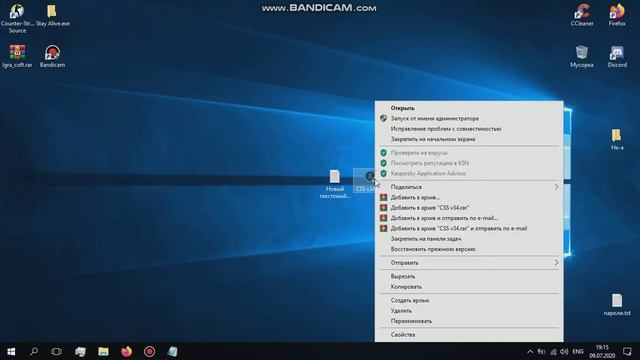This screenshot has height=360, width=640.
Task: Select the Stay Alive.exe desktop icon
Action: (53, 16)
